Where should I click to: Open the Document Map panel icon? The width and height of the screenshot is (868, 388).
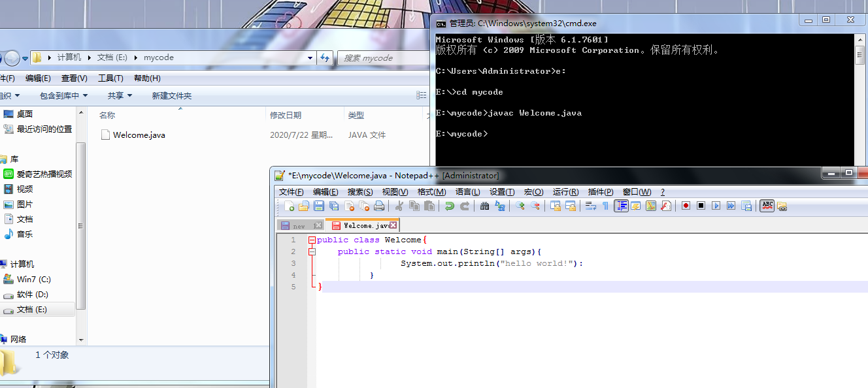[x=651, y=206]
